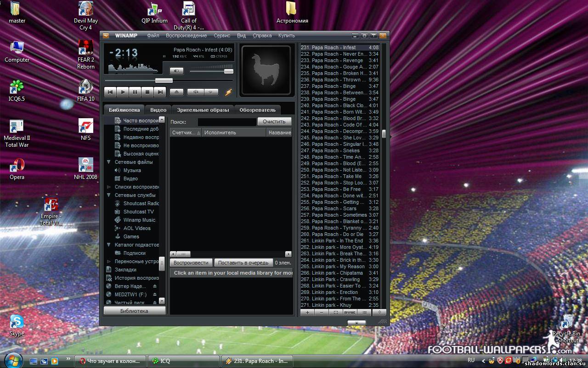The width and height of the screenshot is (588, 368).
Task: Select playlist track 260 Papa Roach Do or Die
Action: [340, 234]
